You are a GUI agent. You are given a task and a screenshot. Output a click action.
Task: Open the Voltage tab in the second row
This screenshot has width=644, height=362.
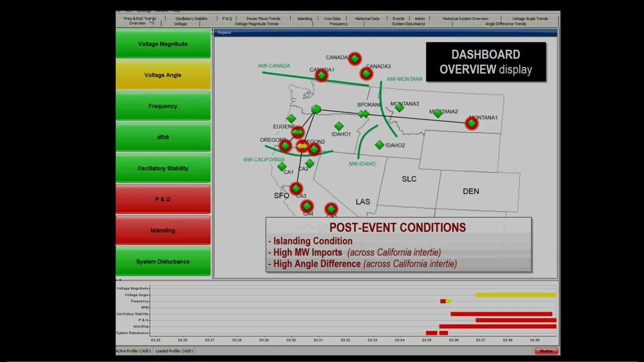click(x=180, y=24)
